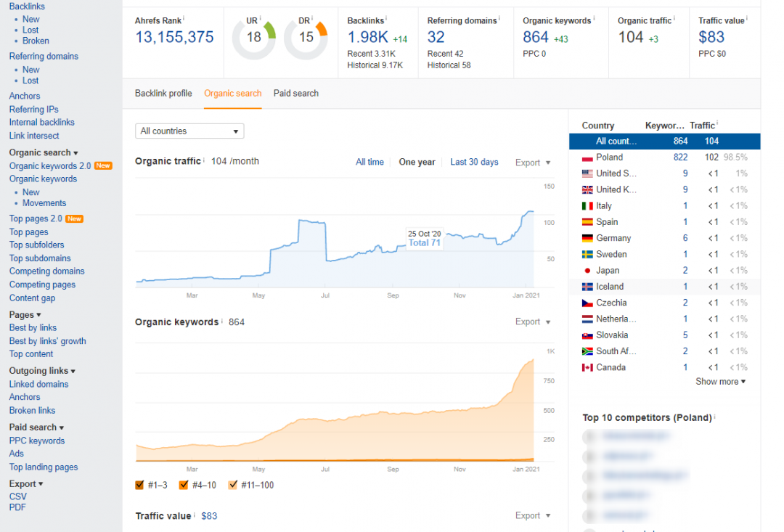Click the UR 18 donut gauge
784x532 pixels.
click(253, 37)
